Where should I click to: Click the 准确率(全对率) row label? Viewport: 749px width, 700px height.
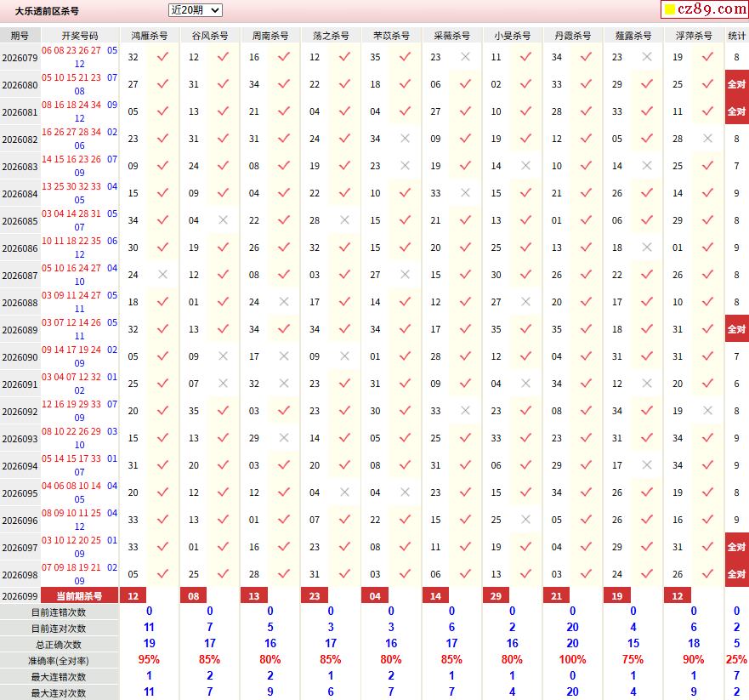coord(59,661)
